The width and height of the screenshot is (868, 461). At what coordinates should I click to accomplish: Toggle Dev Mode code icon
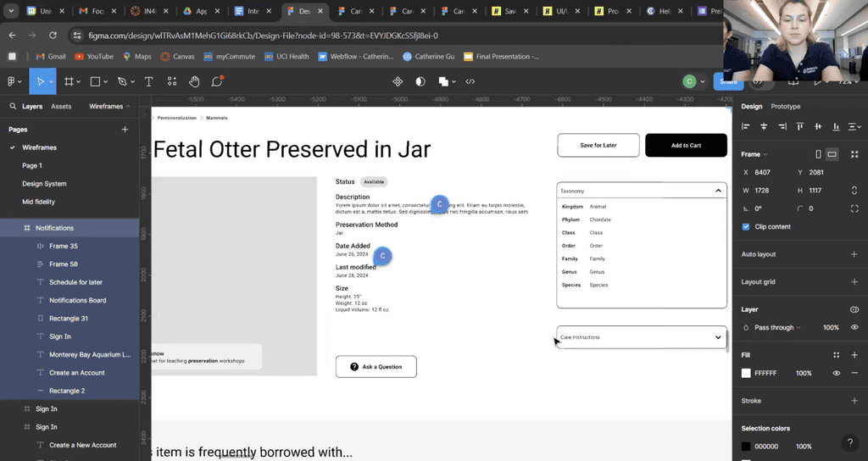(x=470, y=82)
